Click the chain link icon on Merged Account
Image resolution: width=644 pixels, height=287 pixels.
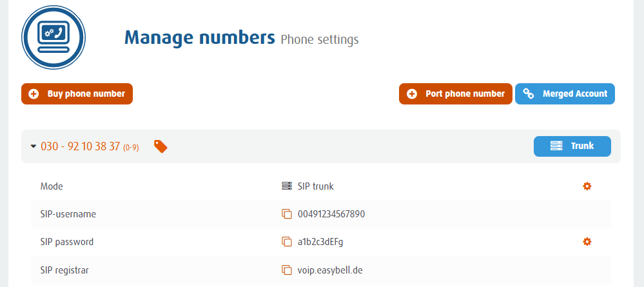[x=528, y=94]
